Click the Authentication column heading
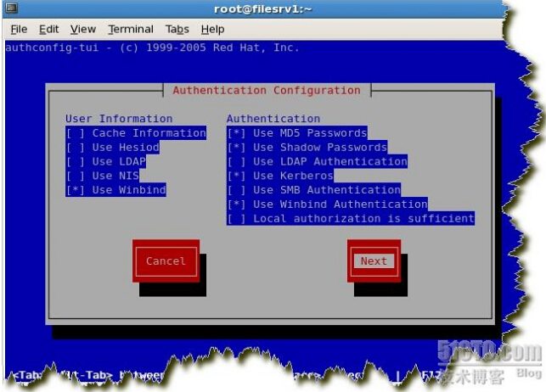 pos(273,119)
